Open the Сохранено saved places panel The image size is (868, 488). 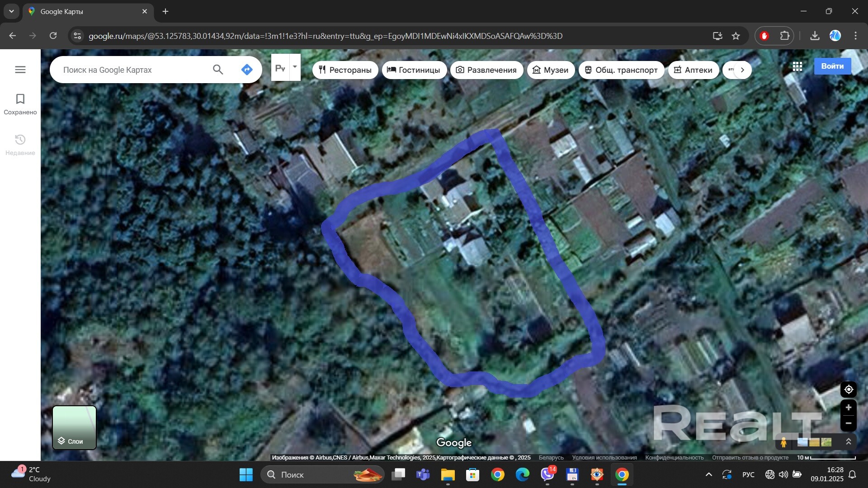(20, 104)
